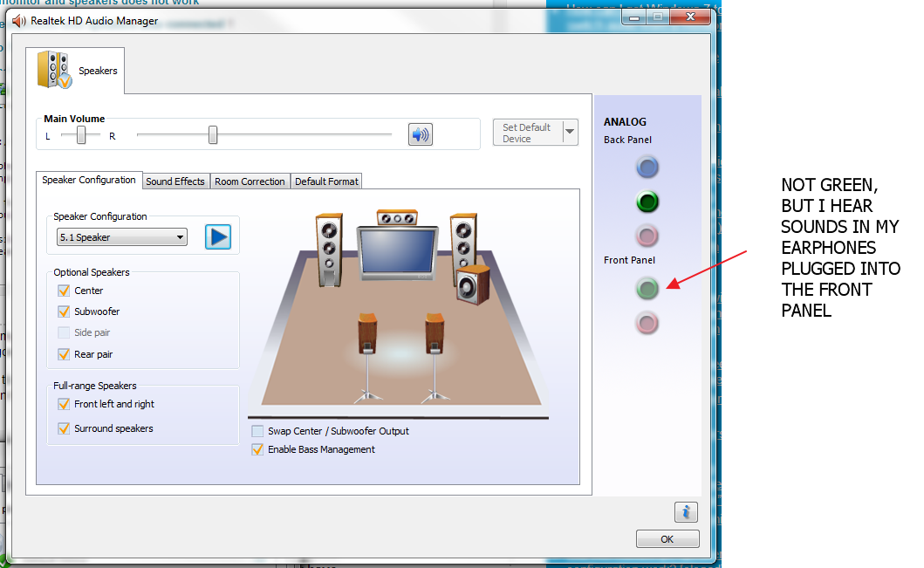
Task: Click the ANALOG heading text
Action: pyautogui.click(x=625, y=122)
